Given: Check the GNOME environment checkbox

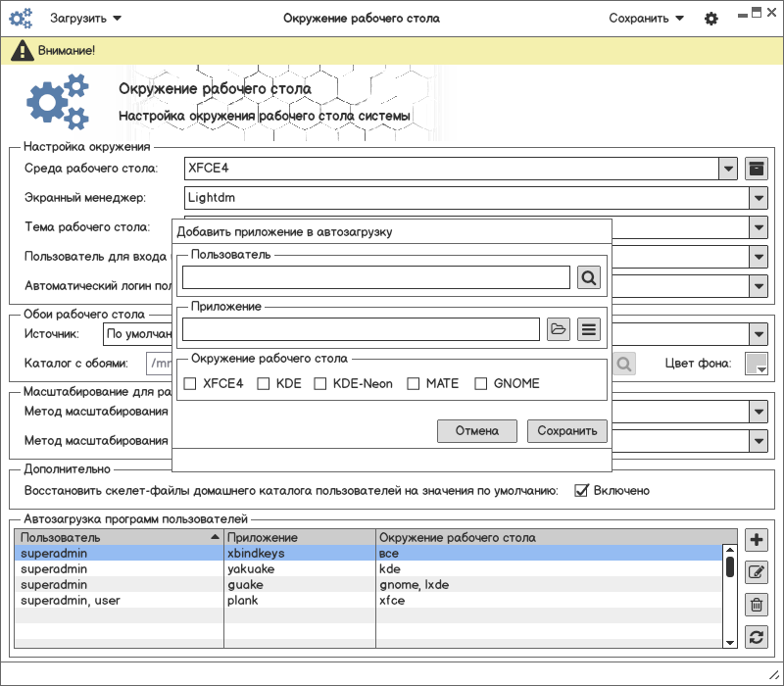Looking at the screenshot, I should click(x=480, y=384).
